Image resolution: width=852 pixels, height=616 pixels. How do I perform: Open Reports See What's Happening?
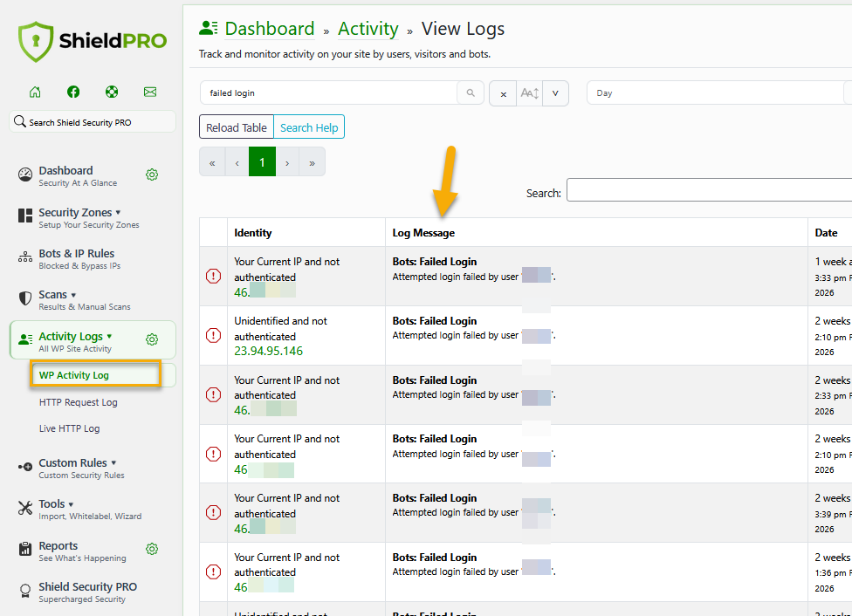(82, 551)
